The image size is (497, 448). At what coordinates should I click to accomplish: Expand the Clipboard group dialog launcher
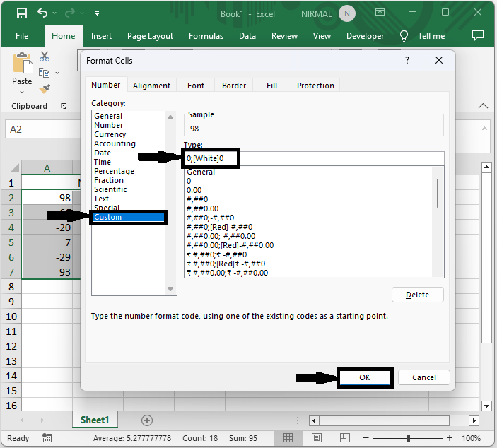pyautogui.click(x=64, y=106)
